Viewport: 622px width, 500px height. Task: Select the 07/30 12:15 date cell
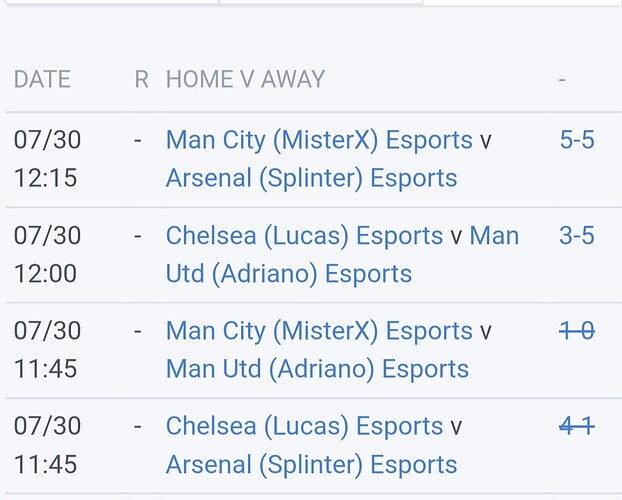(x=47, y=159)
